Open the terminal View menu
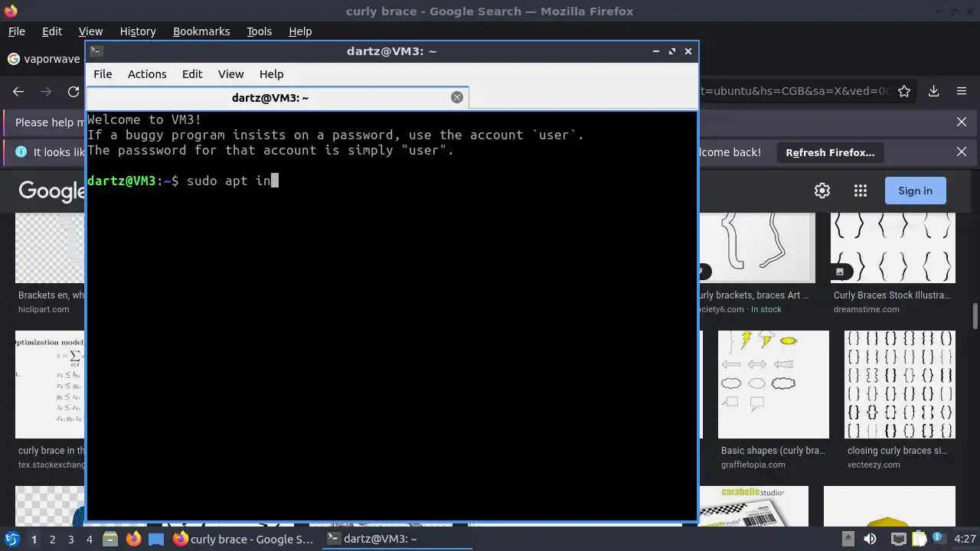Image resolution: width=980 pixels, height=551 pixels. point(230,74)
